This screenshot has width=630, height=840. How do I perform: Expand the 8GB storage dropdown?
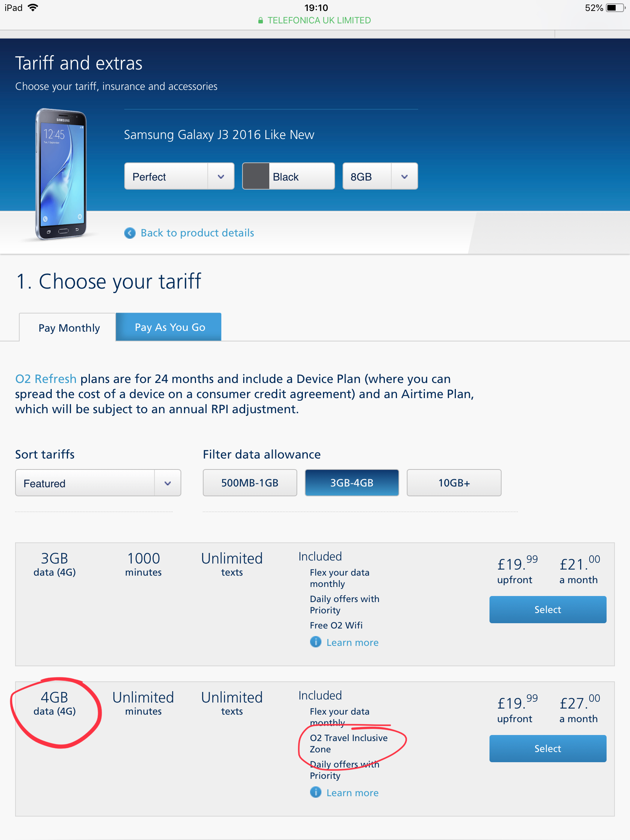380,176
